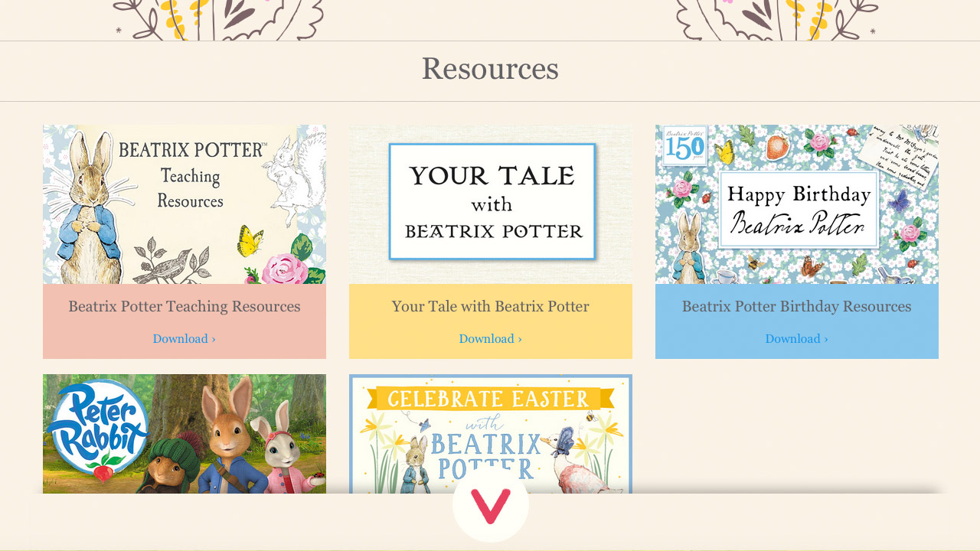Click the red down-arrow scroll button
The image size is (980, 551).
[490, 506]
